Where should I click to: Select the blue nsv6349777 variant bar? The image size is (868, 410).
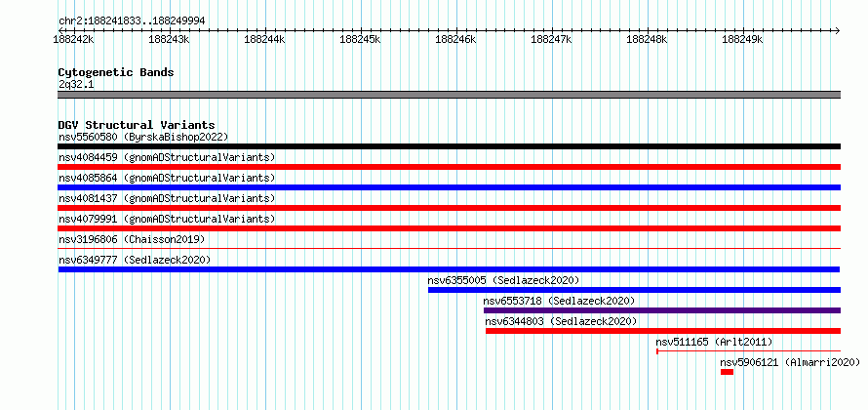click(x=450, y=269)
